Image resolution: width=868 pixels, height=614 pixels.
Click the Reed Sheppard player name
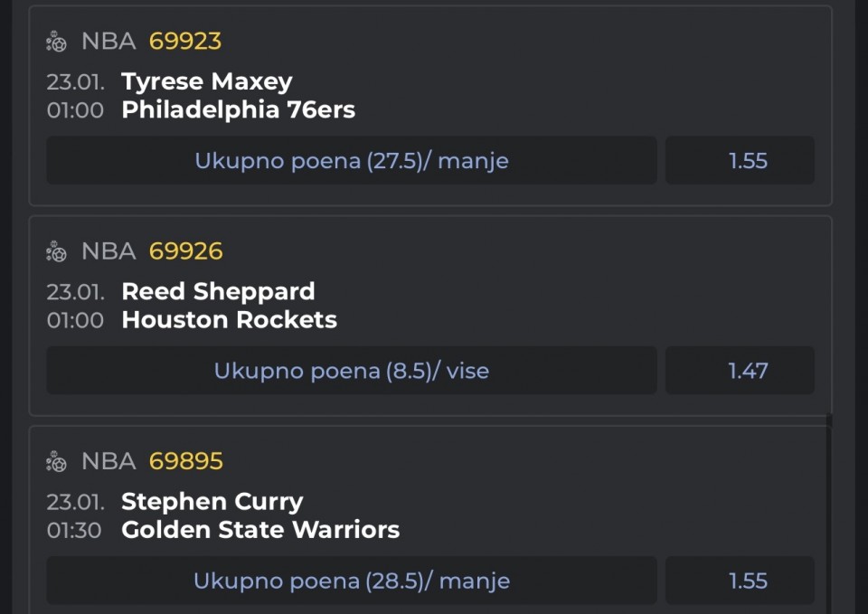tap(218, 291)
